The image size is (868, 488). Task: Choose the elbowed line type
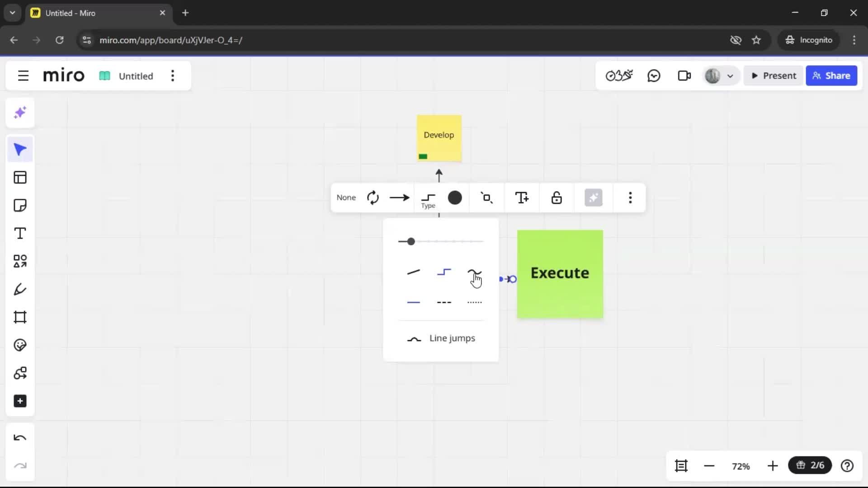444,272
